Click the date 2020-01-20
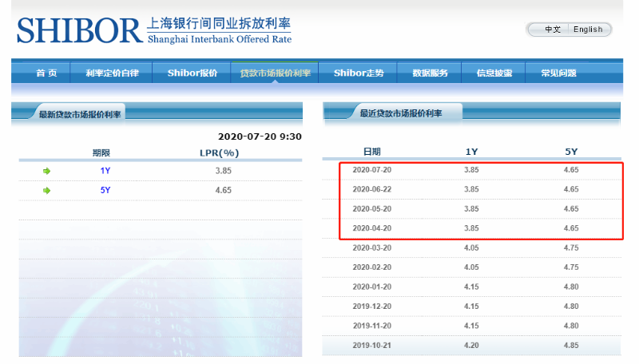639x364 pixels. pyautogui.click(x=371, y=287)
